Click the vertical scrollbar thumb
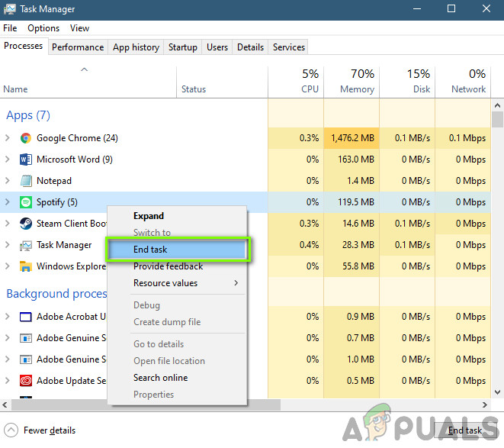504x448 pixels. pyautogui.click(x=497, y=120)
